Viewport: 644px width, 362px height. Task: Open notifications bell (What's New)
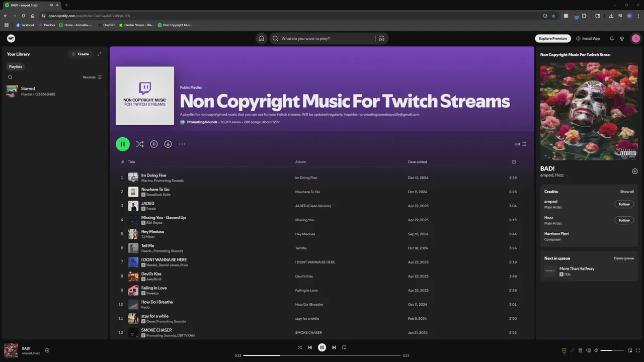(612, 38)
